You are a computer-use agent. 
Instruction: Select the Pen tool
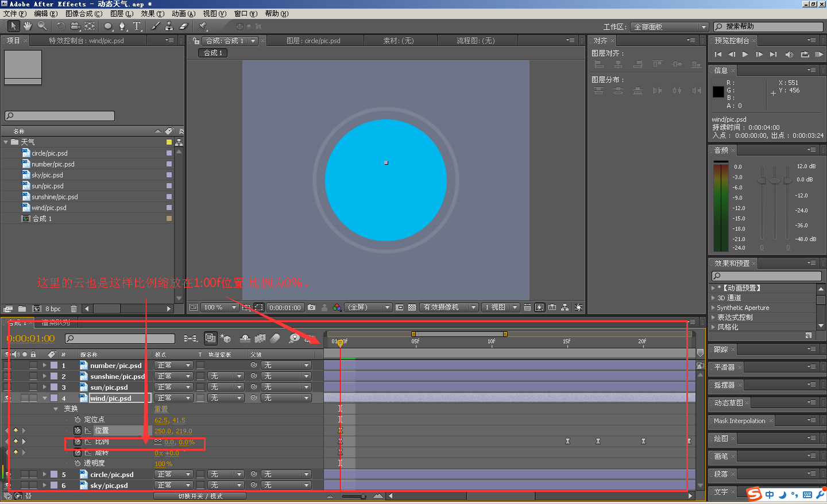click(122, 26)
